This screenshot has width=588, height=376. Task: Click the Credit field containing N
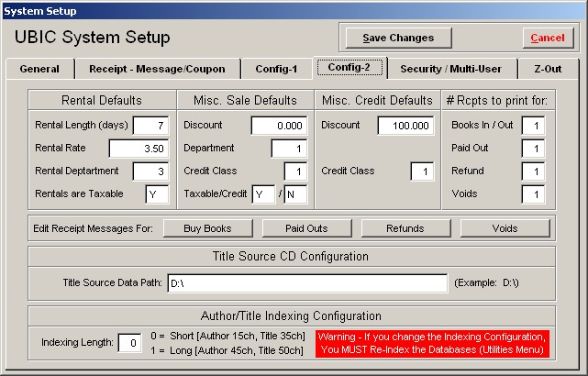point(295,194)
